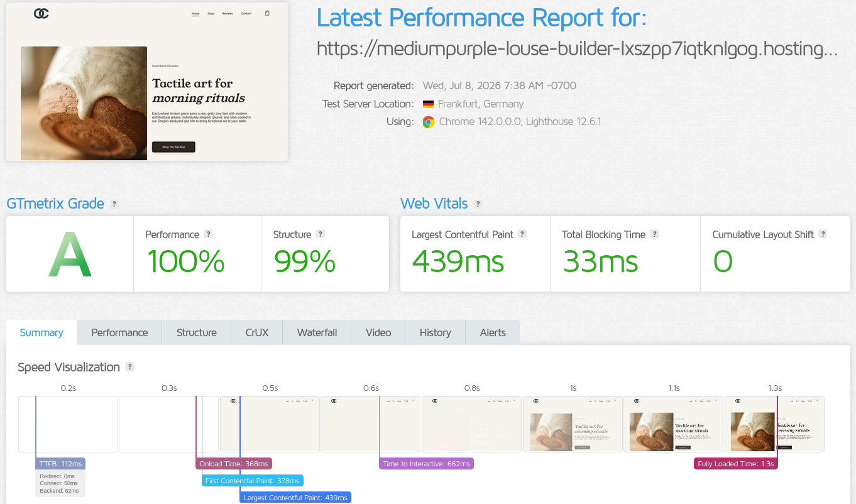
Task: Click the Backend: 62ms detail
Action: point(59,491)
